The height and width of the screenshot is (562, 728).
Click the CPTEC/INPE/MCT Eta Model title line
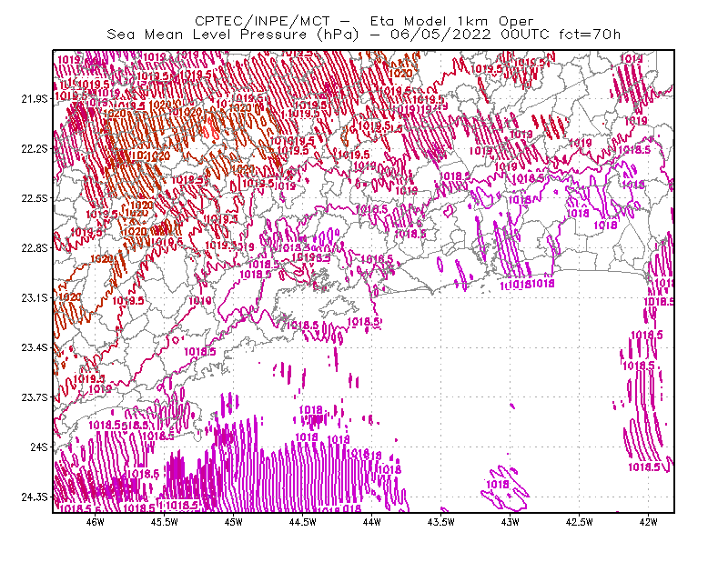364,21
